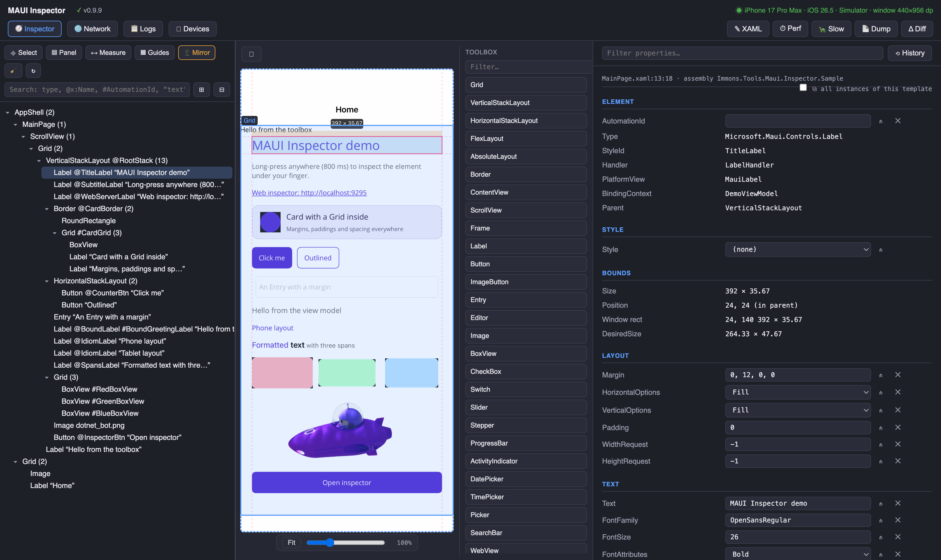Click the fork icon in the VerticalOptions row
The height and width of the screenshot is (560, 941).
point(881,410)
